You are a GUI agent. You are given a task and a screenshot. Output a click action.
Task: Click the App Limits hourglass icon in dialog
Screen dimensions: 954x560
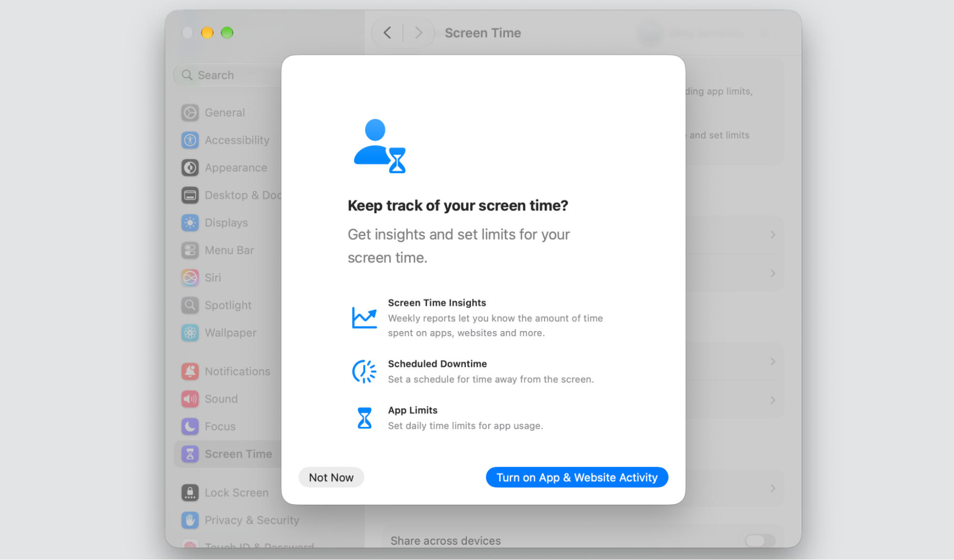click(x=365, y=418)
